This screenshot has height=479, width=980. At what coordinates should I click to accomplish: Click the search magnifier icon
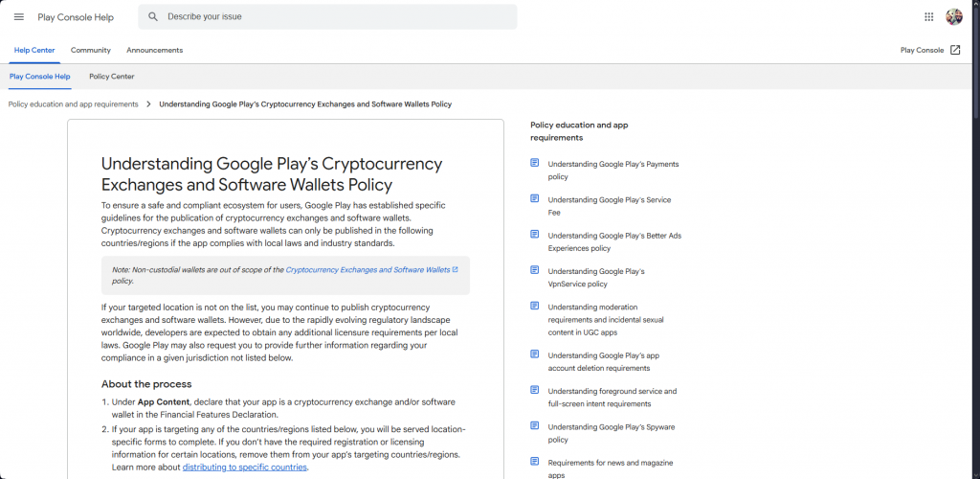pos(153,17)
